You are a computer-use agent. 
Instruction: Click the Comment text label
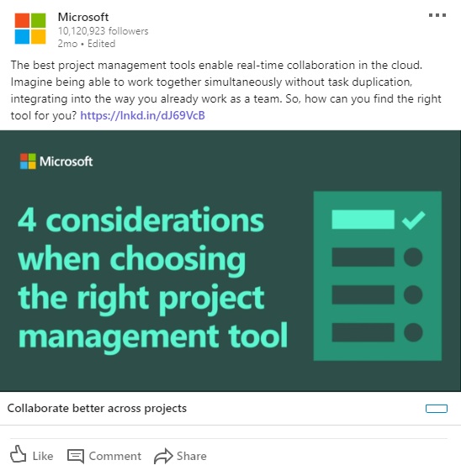pos(114,457)
